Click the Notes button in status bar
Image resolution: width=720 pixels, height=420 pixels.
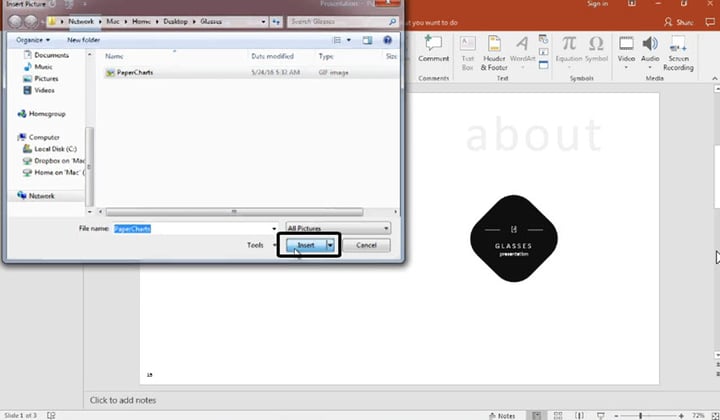pyautogui.click(x=502, y=415)
